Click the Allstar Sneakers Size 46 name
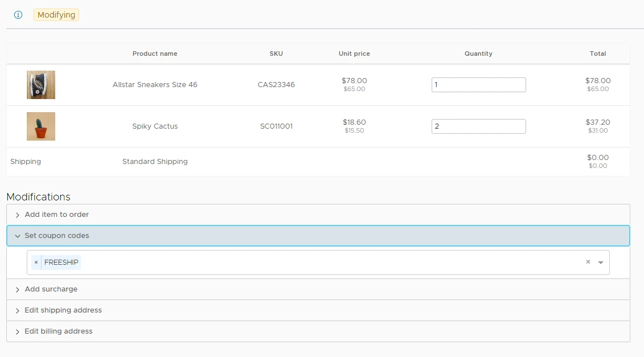The width and height of the screenshot is (644, 357). (155, 85)
